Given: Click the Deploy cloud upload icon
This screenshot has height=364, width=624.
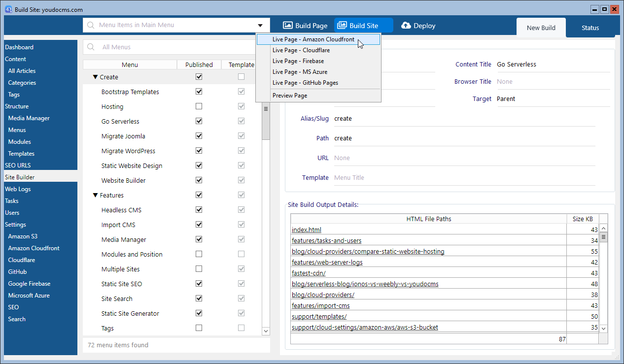Looking at the screenshot, I should coord(406,26).
